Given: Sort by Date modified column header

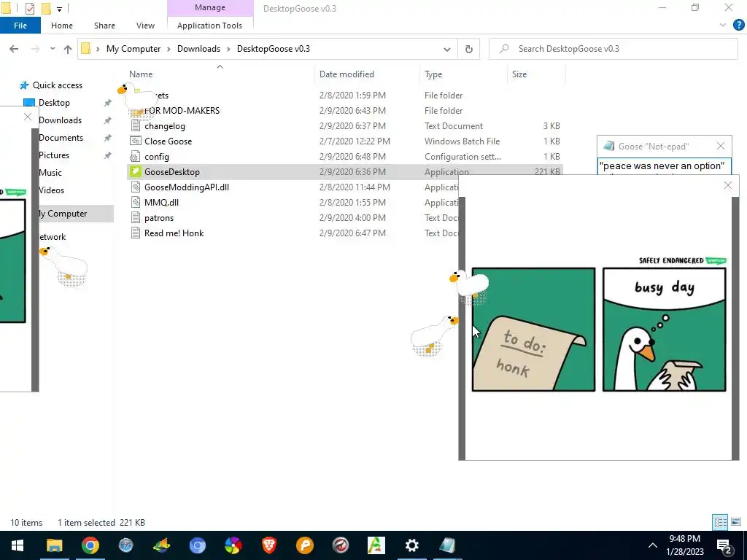Looking at the screenshot, I should point(347,74).
